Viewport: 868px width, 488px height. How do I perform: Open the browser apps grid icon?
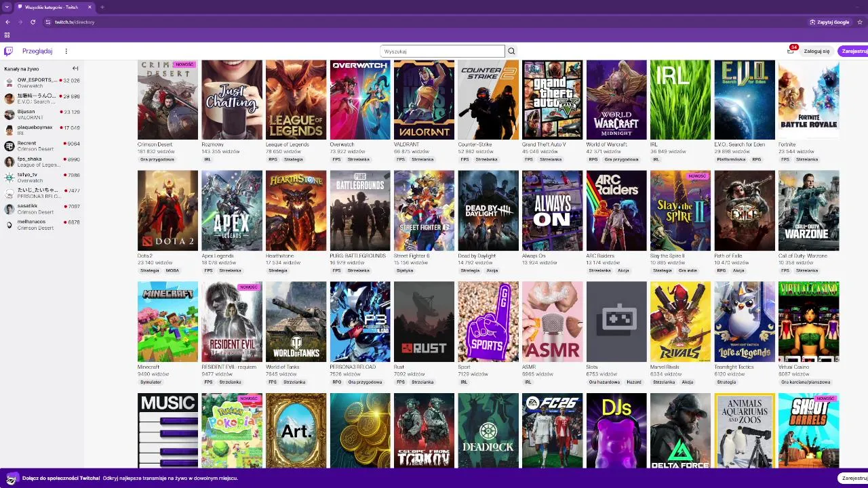[x=7, y=35]
